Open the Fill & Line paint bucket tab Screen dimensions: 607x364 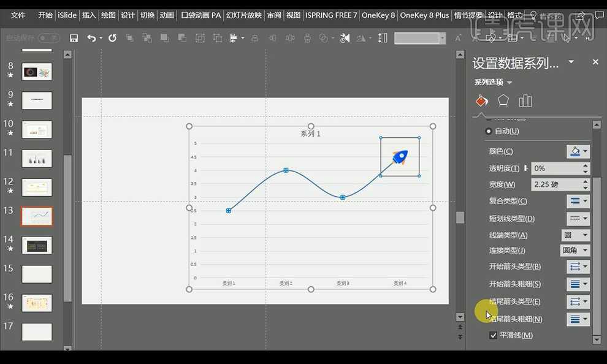click(x=482, y=100)
